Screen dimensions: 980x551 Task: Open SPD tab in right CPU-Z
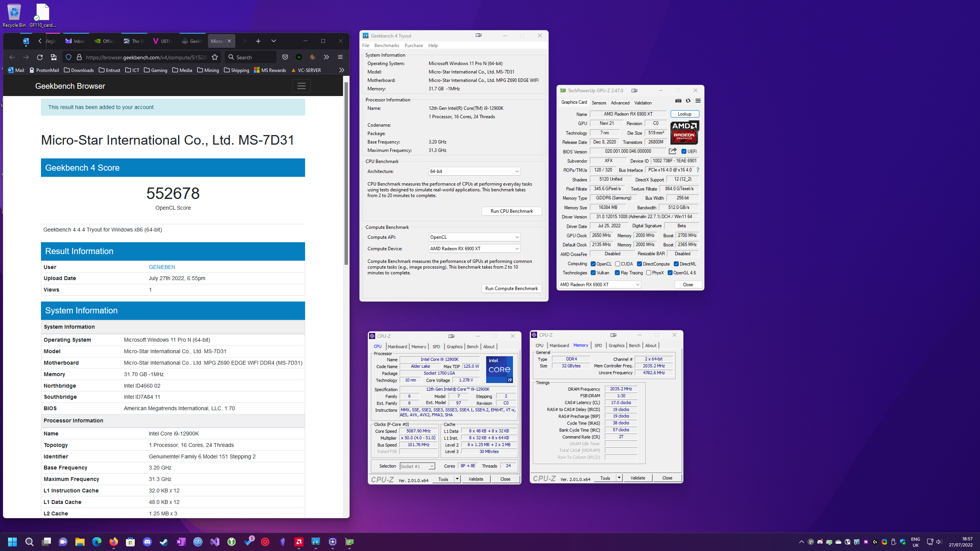(x=598, y=346)
